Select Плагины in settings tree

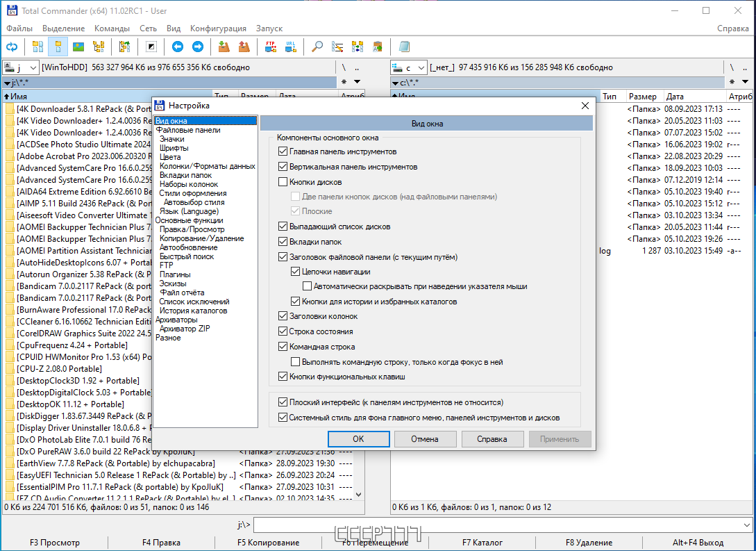pos(175,274)
